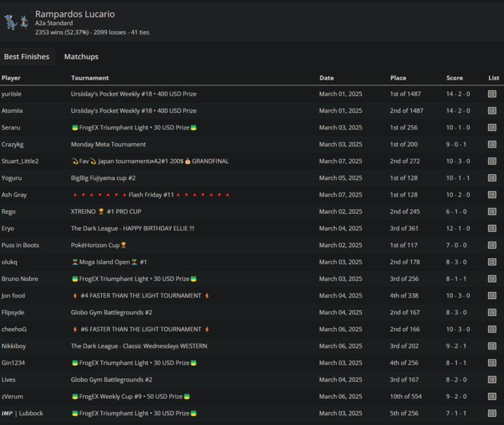Screen dimensions: 504x425
Task: Open Moga Island Open #1 tournament
Action: click(109, 262)
